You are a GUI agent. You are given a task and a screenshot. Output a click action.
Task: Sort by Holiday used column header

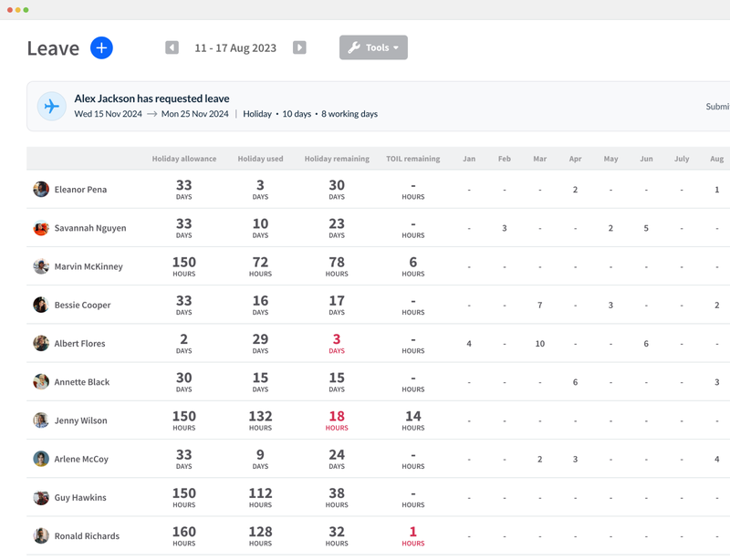click(260, 159)
